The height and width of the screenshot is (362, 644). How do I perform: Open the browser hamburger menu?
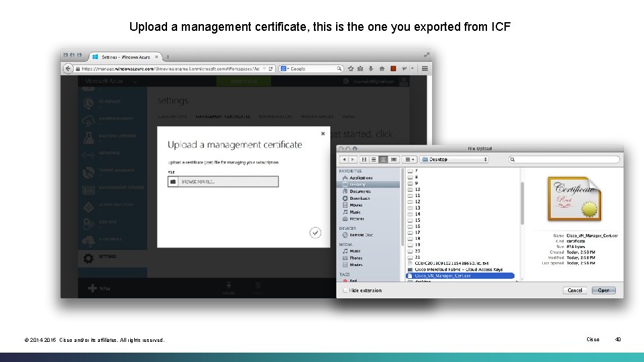coord(425,68)
